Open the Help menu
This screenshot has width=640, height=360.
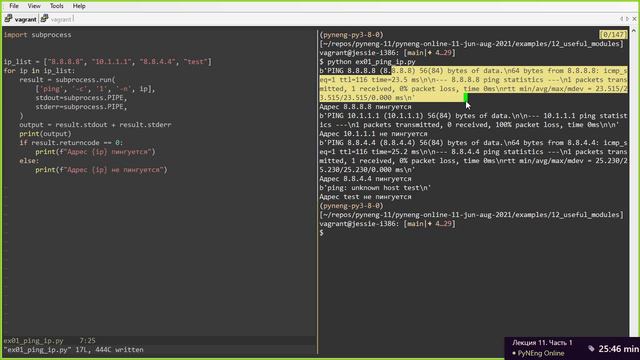[x=79, y=6]
